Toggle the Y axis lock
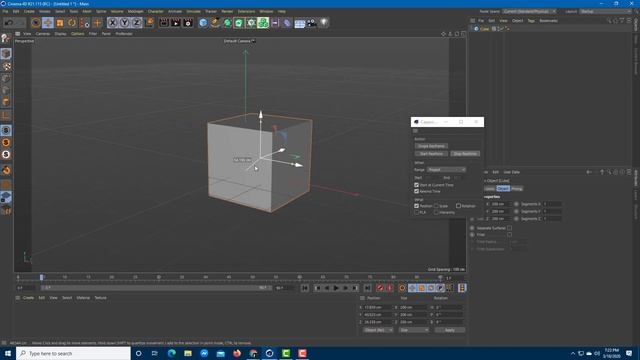The height and width of the screenshot is (360, 640). coord(124,23)
